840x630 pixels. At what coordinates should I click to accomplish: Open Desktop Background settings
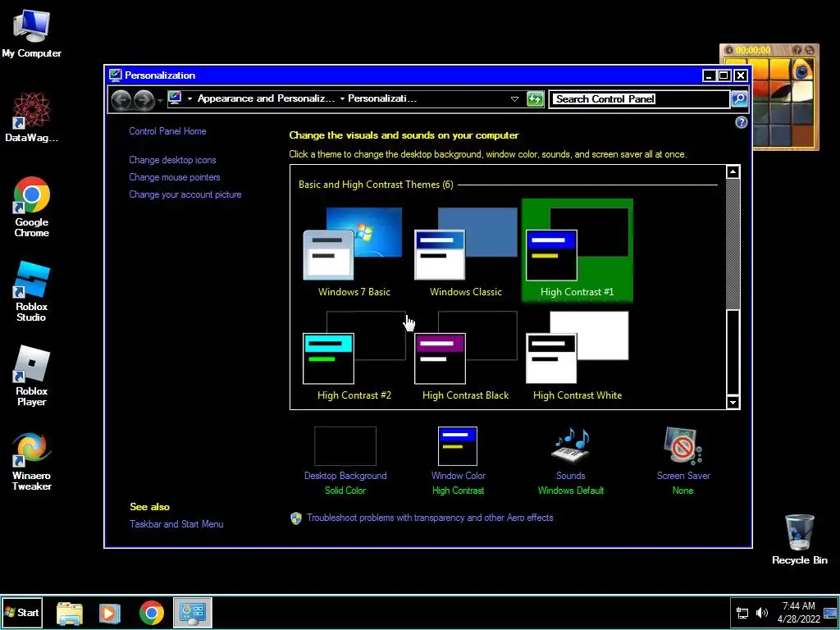pos(345,461)
